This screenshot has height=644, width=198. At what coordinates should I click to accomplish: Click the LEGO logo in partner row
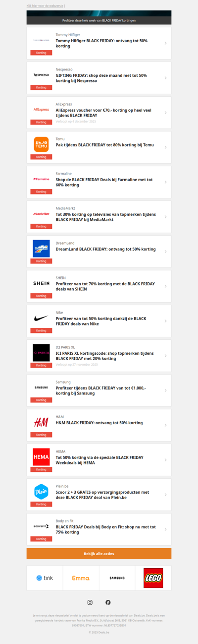[x=153, y=578]
